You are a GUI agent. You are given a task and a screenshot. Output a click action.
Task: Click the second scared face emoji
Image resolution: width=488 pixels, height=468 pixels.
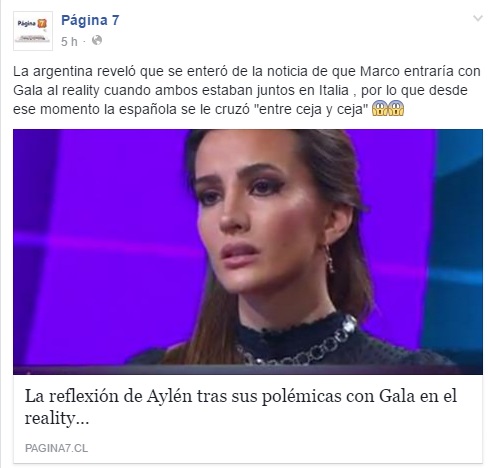pyautogui.click(x=396, y=108)
